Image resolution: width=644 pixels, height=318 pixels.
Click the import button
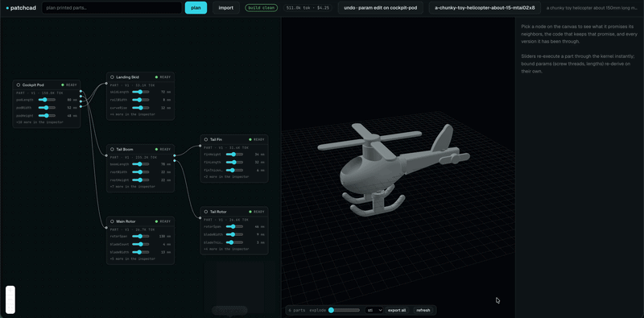[x=226, y=7]
